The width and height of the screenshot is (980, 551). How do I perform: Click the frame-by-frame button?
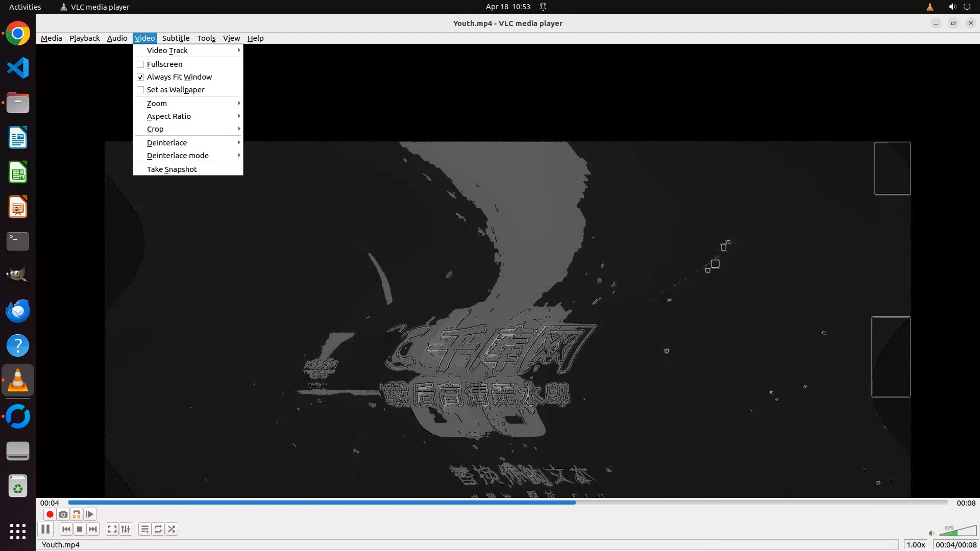[x=90, y=514]
